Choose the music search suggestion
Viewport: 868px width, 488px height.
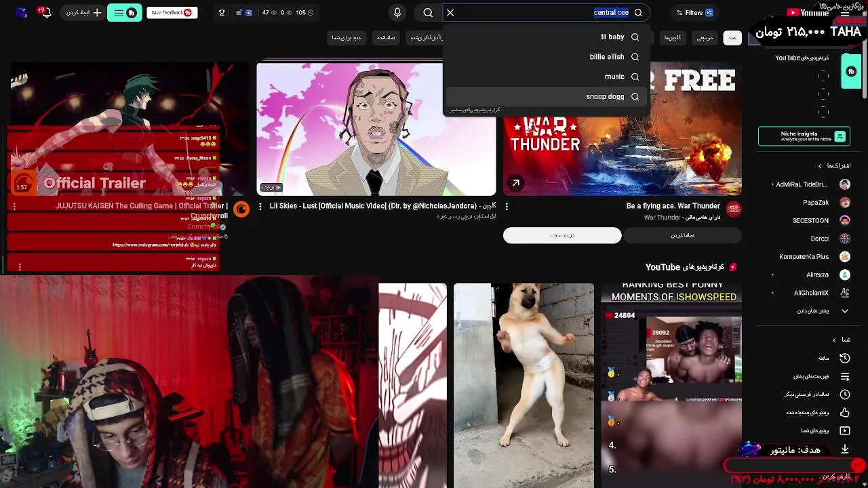[546, 77]
